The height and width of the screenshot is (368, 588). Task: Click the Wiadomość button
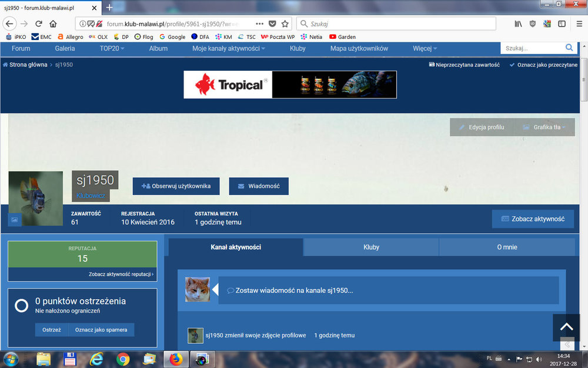(x=259, y=186)
